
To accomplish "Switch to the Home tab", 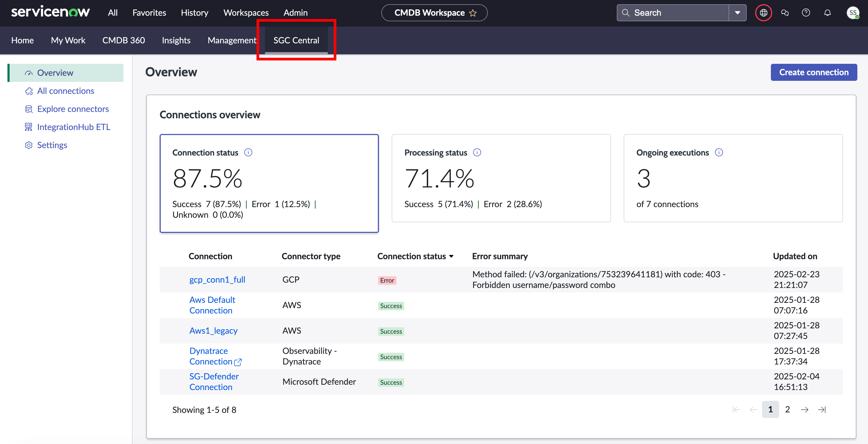I will click(23, 40).
